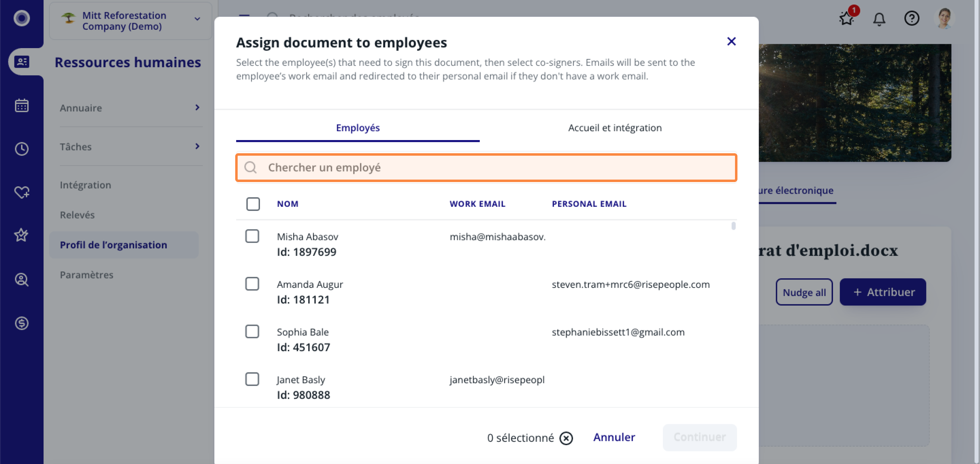Open the notifications bell

tap(879, 18)
